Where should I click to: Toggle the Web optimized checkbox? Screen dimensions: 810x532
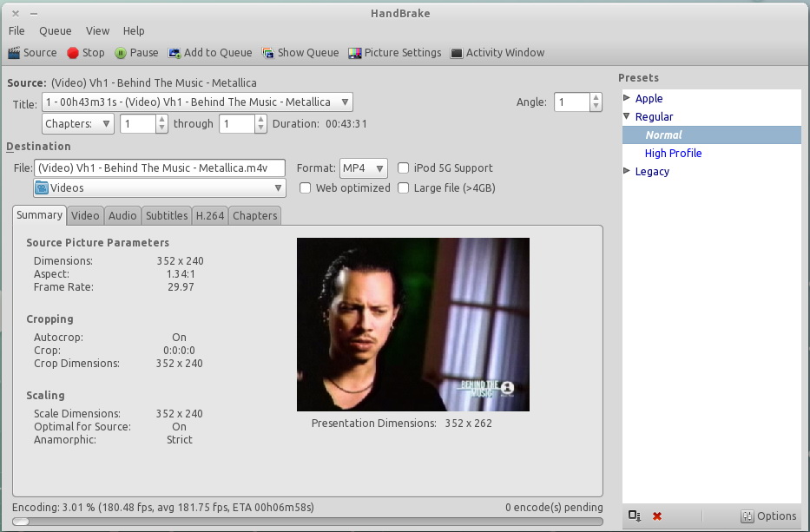(306, 187)
